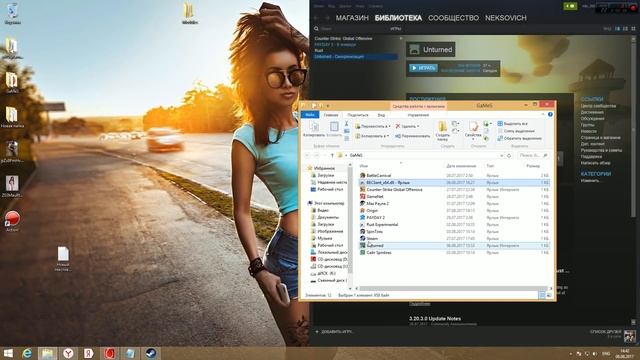
Task: Open the Steam БИБЛИОТЕКА tab
Action: 398,18
